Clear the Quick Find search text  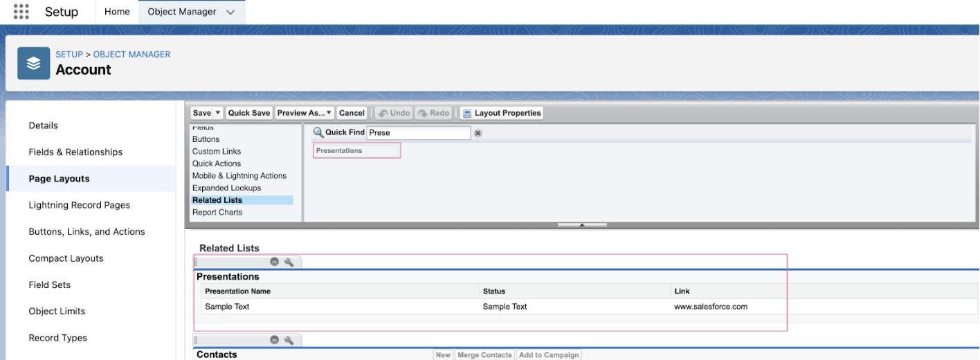pos(478,133)
